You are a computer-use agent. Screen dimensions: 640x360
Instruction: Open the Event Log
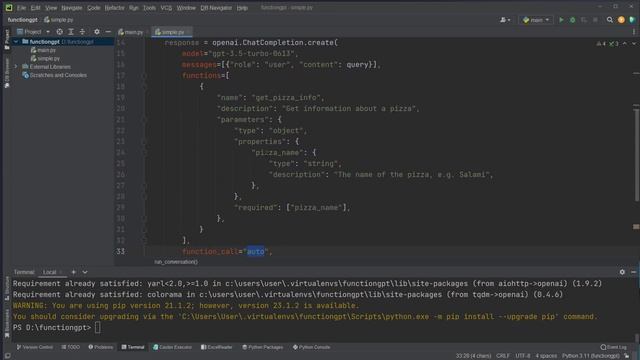pos(614,347)
